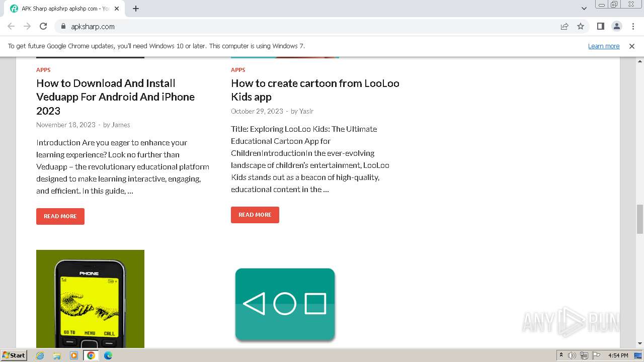Open the Chrome side panel

coord(600,26)
